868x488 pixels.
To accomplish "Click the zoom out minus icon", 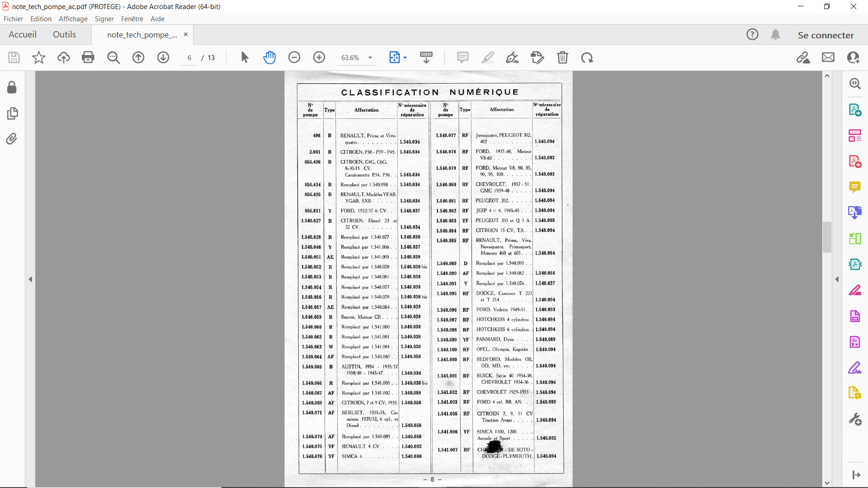I will click(x=294, y=57).
